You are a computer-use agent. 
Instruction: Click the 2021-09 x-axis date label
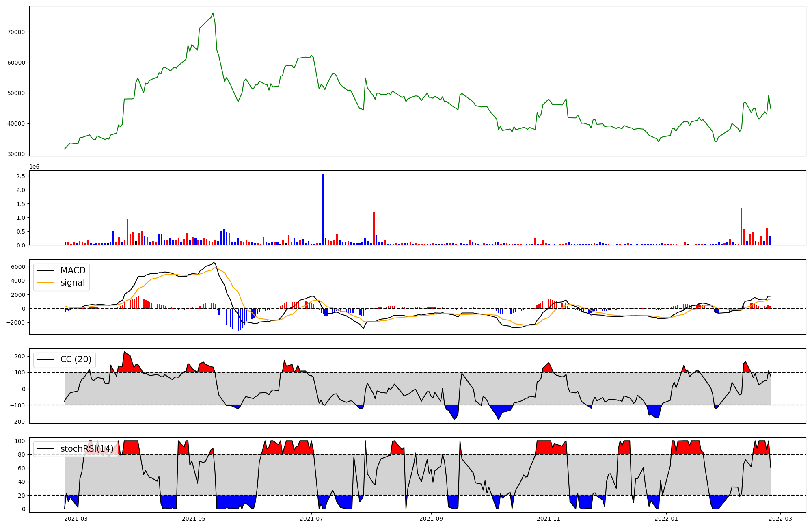(x=431, y=519)
